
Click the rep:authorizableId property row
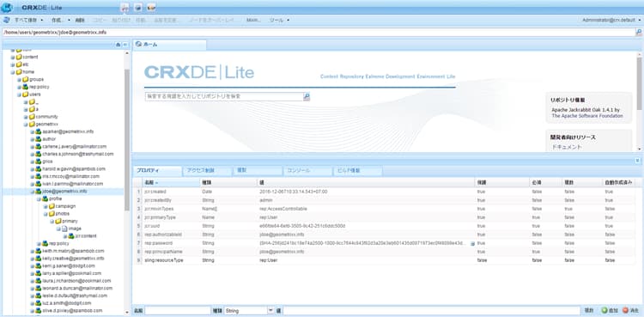click(x=384, y=235)
